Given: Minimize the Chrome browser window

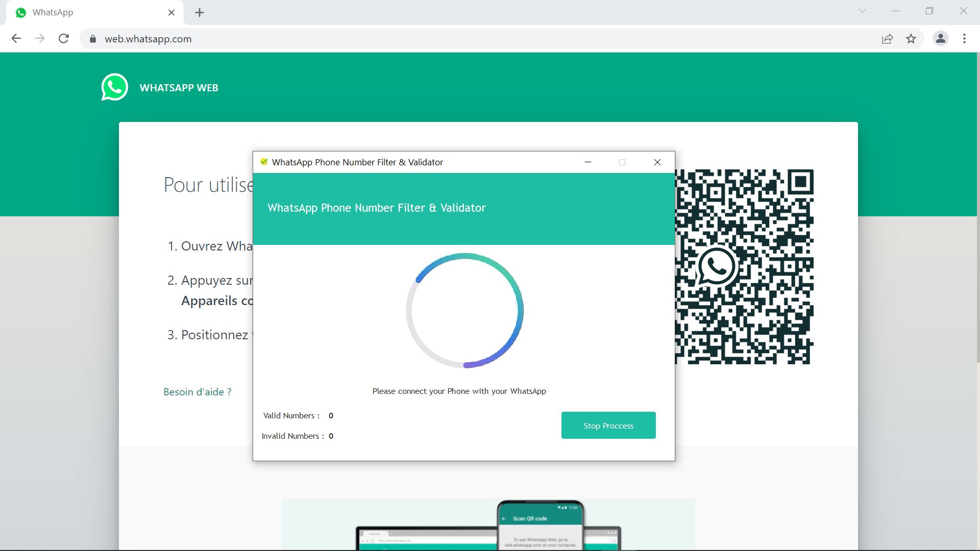Looking at the screenshot, I should (896, 11).
